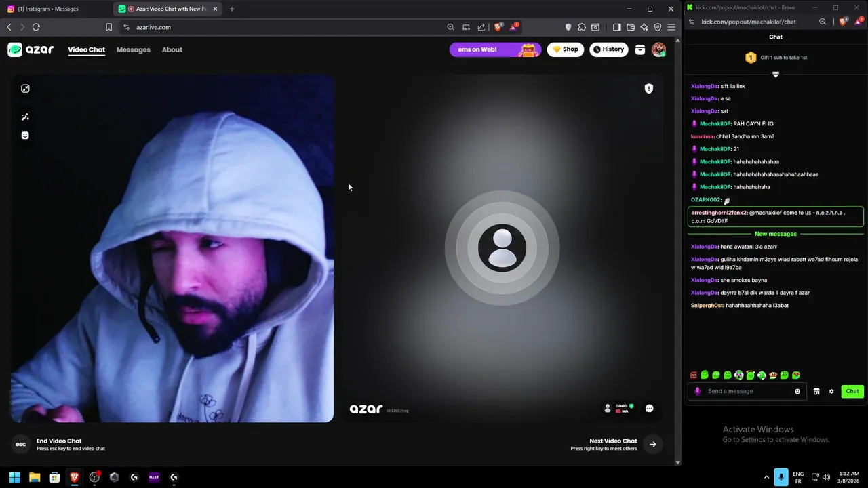Screen dimensions: 868x488
Task: Reload the Azar page
Action: click(36, 27)
